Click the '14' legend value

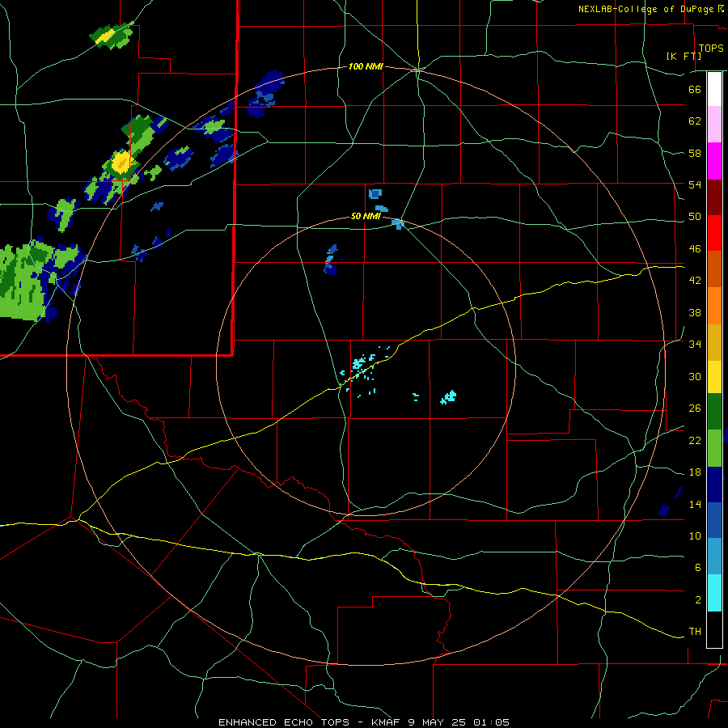695,504
